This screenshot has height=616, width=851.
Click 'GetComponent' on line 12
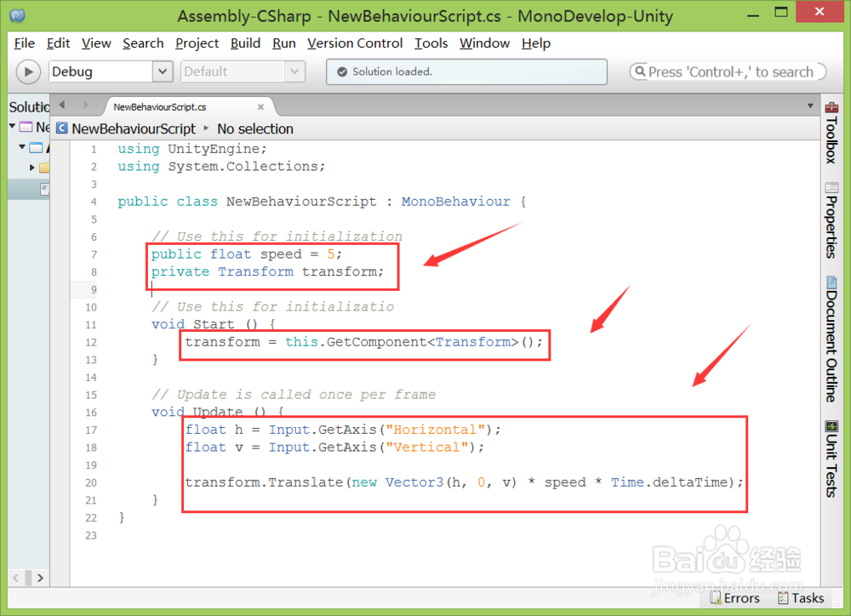pyautogui.click(x=377, y=342)
